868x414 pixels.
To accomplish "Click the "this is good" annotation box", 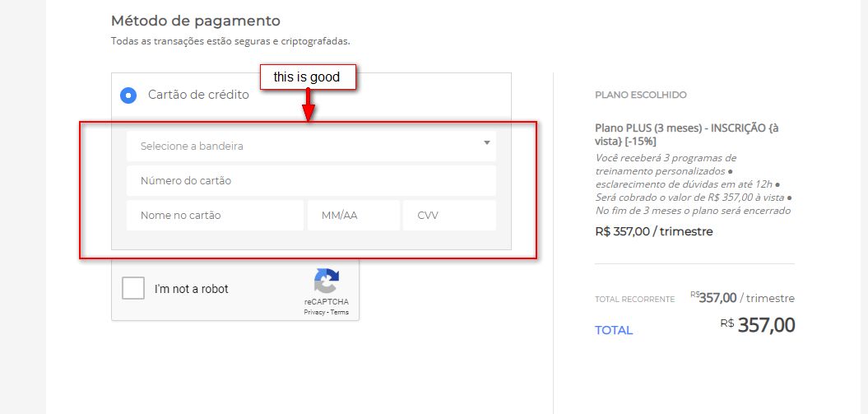I will [308, 77].
